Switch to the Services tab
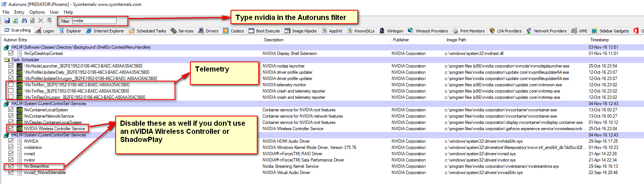 tap(182, 31)
